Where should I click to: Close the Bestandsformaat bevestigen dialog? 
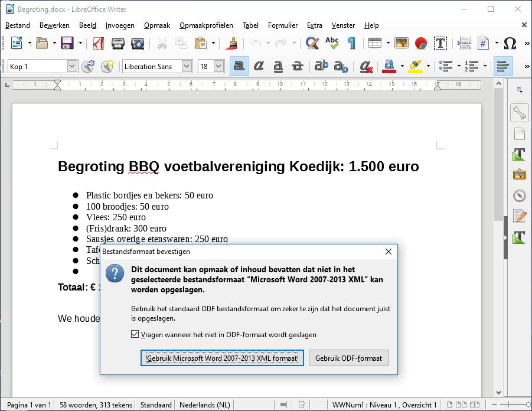tap(389, 252)
